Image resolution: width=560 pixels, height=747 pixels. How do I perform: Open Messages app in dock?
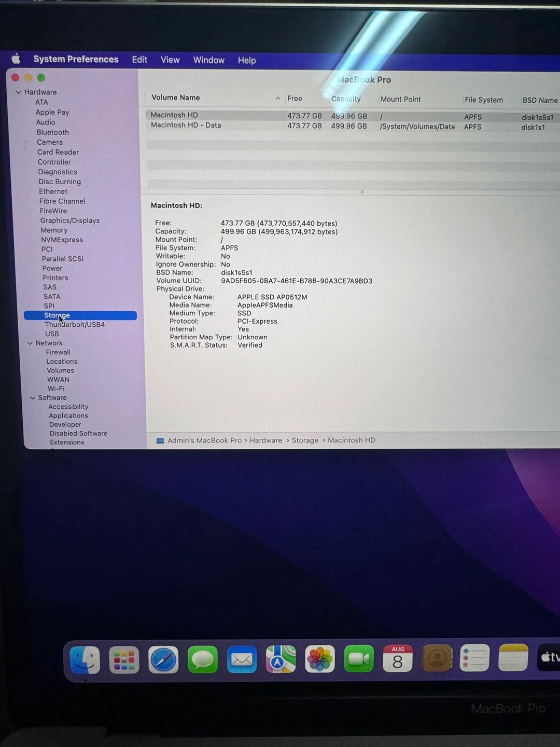pos(202,660)
